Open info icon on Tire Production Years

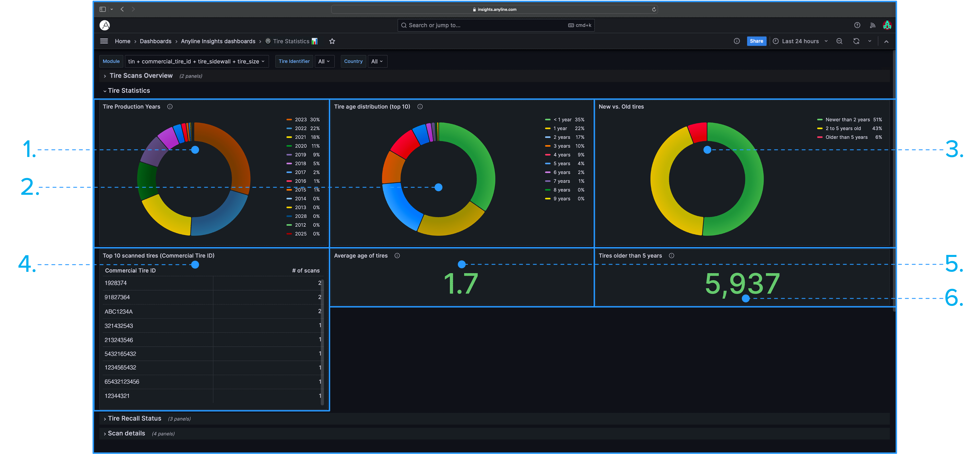(170, 107)
